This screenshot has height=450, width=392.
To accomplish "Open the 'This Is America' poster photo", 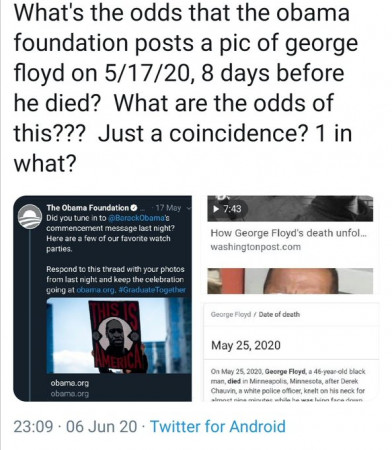I will 119,335.
